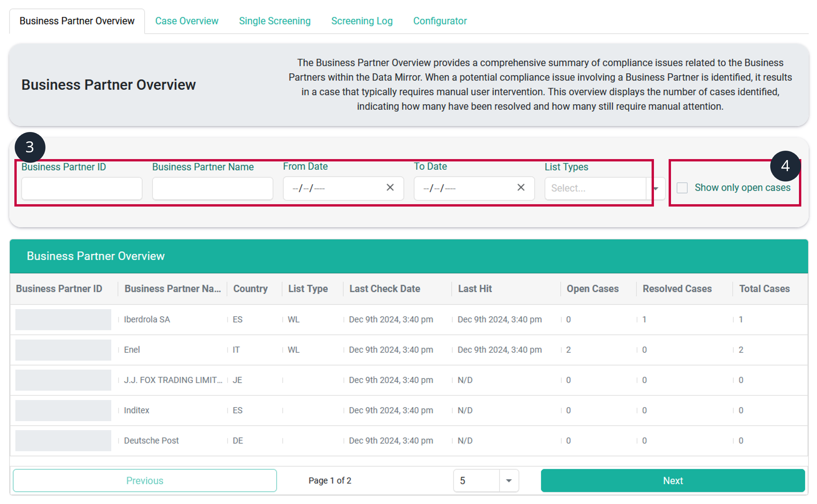The height and width of the screenshot is (504, 817).
Task: Click the List Type column header
Action: [x=308, y=289]
